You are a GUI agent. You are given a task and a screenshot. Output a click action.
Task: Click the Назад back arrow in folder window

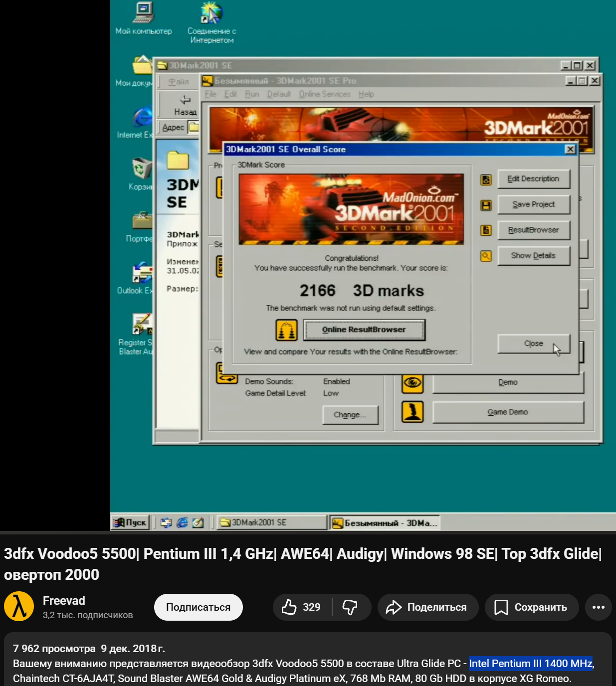tap(185, 105)
